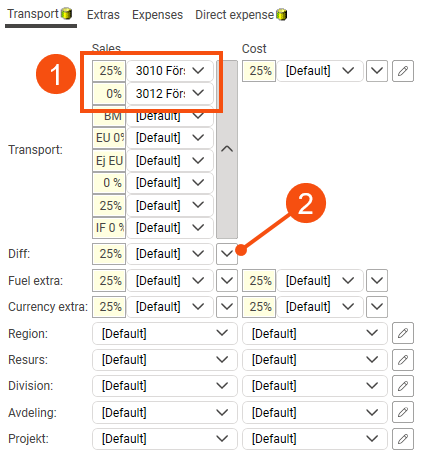Open the Region sales dropdown
Image resolution: width=421 pixels, height=456 pixels.
coord(165,333)
